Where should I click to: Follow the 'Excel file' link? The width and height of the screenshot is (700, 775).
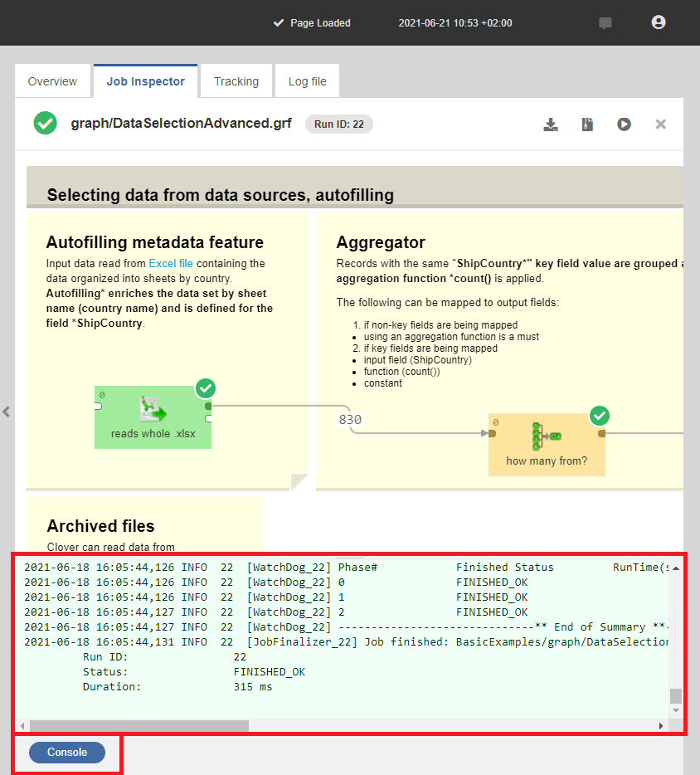pos(169,264)
